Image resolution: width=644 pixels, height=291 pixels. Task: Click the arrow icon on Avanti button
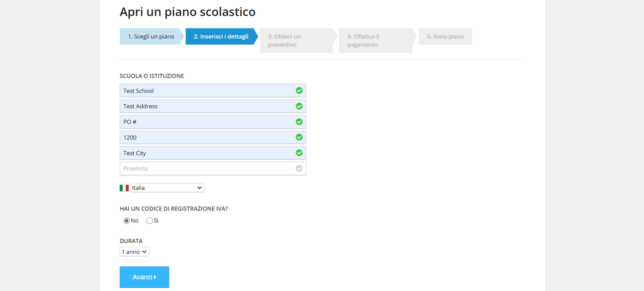coord(155,277)
